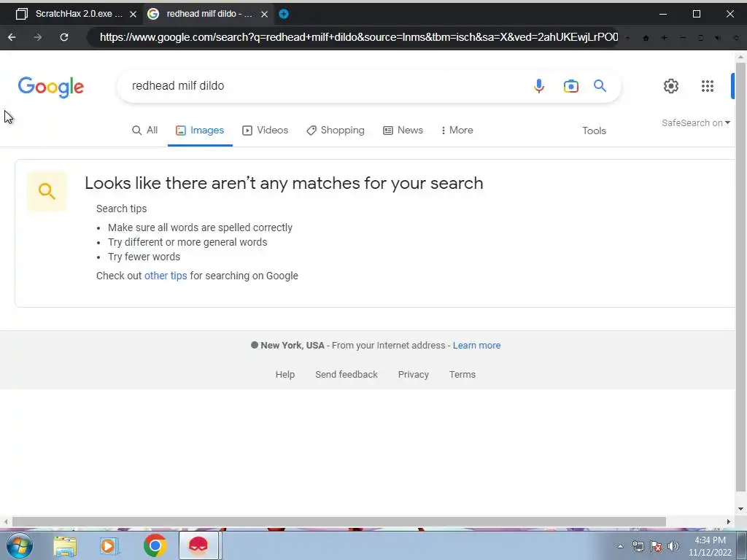Click the 'Search tips' heading text
This screenshot has height=560, width=747.
pyautogui.click(x=122, y=209)
